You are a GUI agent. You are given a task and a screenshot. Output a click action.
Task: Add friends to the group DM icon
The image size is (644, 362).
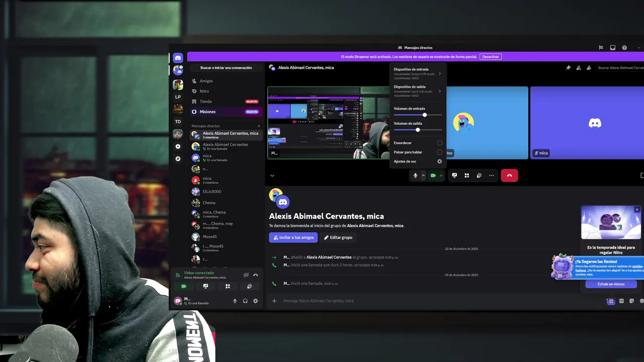(x=579, y=67)
